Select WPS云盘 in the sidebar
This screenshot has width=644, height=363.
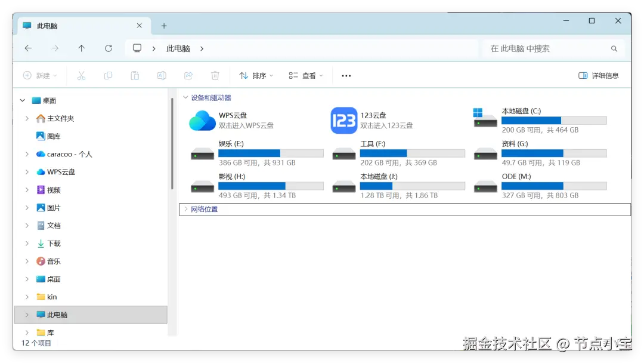coord(60,171)
